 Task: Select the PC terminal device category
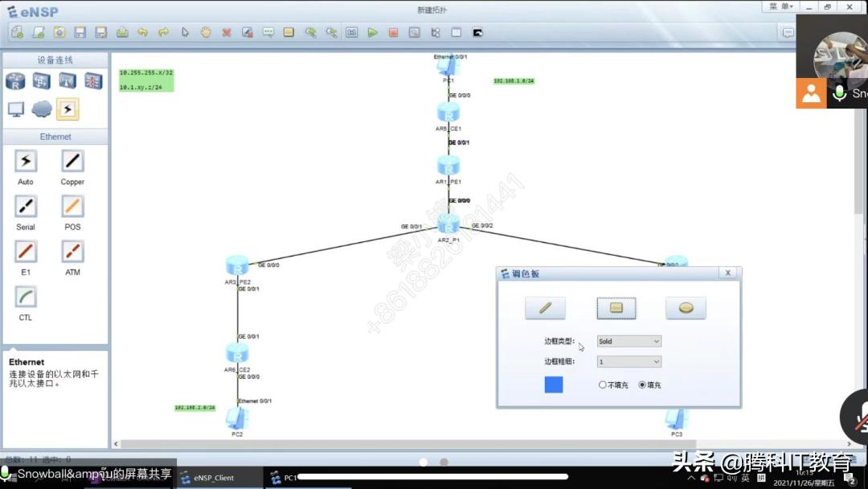(x=16, y=109)
